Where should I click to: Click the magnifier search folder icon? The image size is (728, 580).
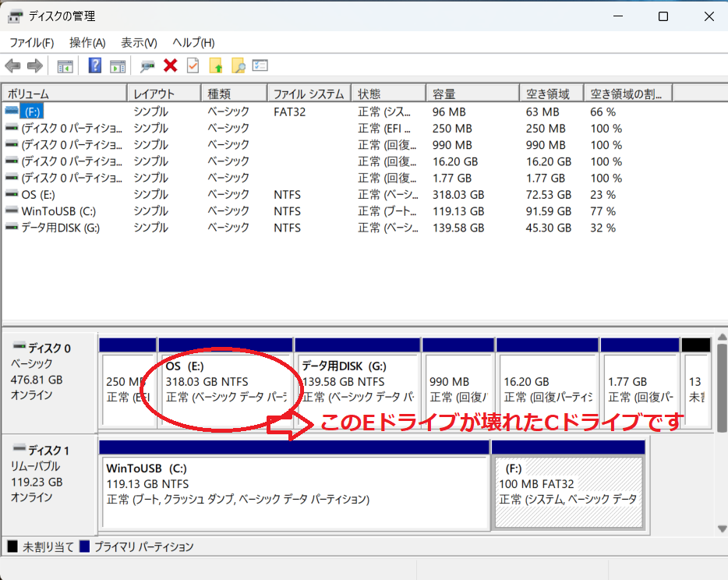(x=238, y=66)
